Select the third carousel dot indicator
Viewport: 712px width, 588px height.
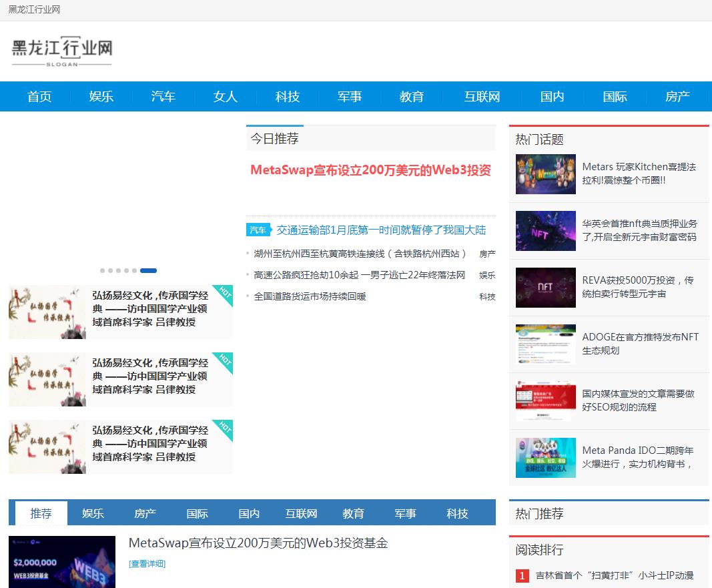[x=119, y=270]
